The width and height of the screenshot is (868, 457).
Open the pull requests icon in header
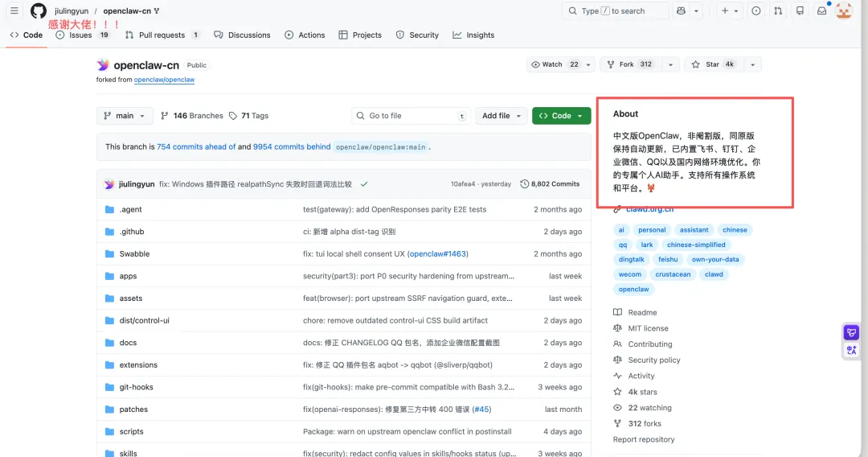point(778,10)
